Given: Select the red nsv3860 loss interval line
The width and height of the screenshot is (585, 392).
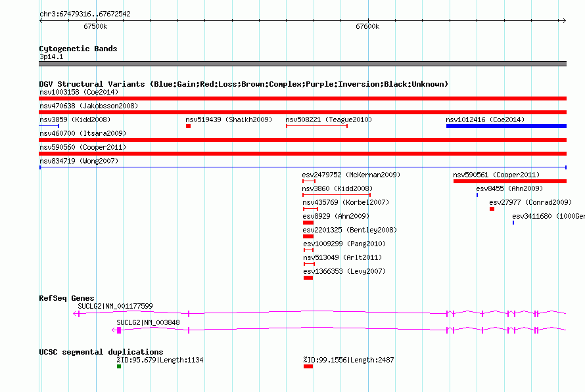Looking at the screenshot, I should point(336,195).
